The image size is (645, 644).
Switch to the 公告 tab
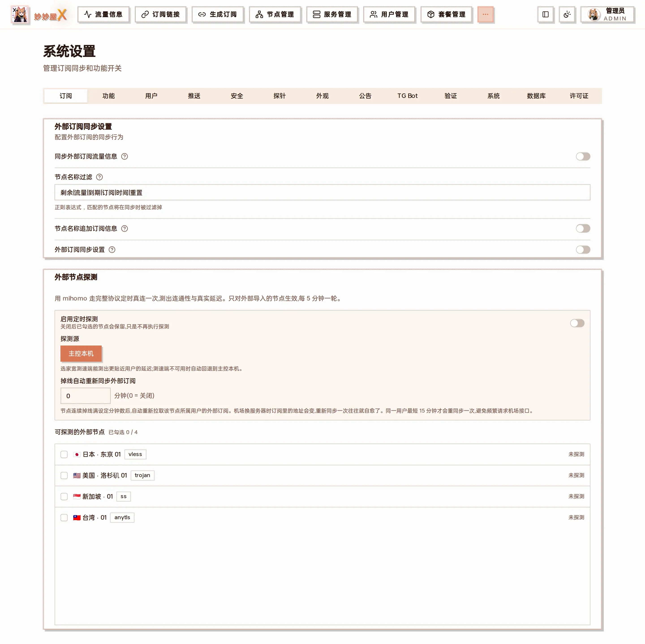point(365,96)
